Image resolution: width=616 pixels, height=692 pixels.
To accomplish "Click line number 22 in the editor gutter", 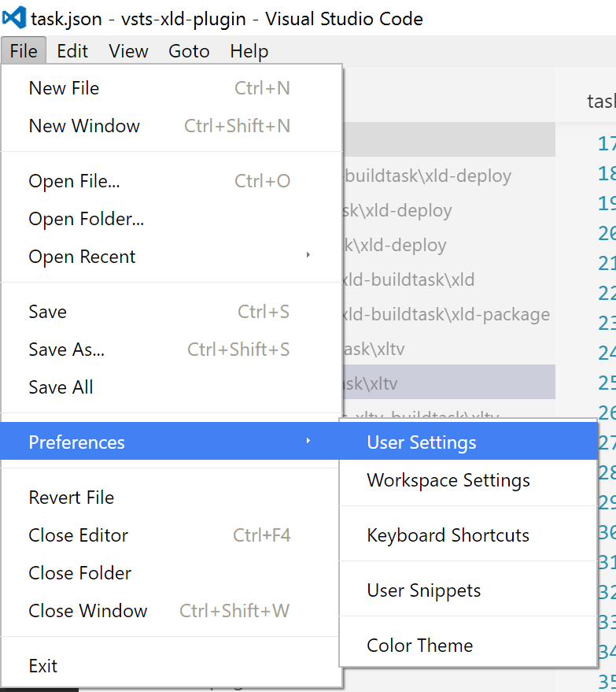I will 607,293.
